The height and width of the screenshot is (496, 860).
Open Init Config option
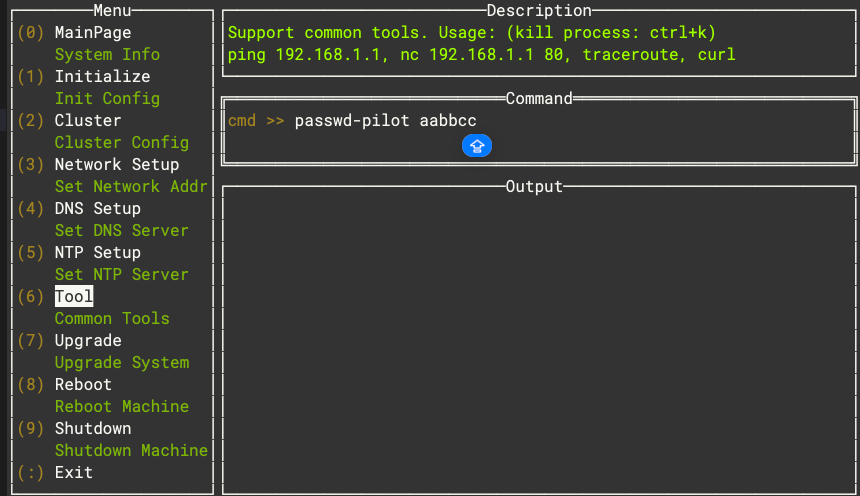(x=107, y=98)
